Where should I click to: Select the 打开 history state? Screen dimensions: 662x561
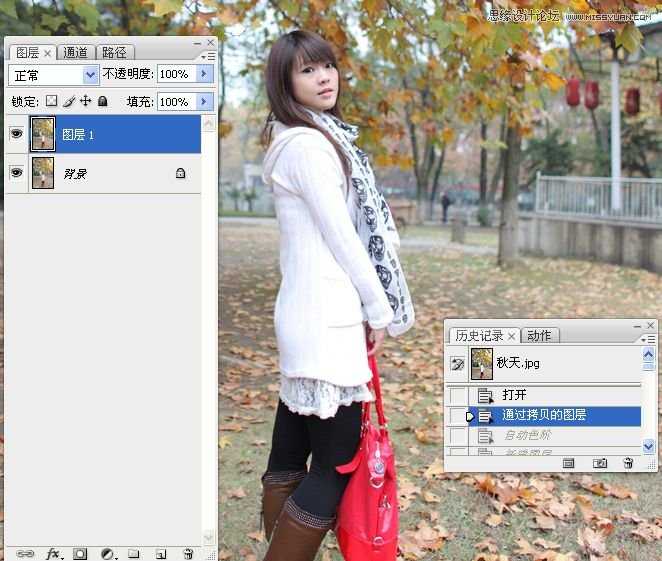click(x=556, y=395)
